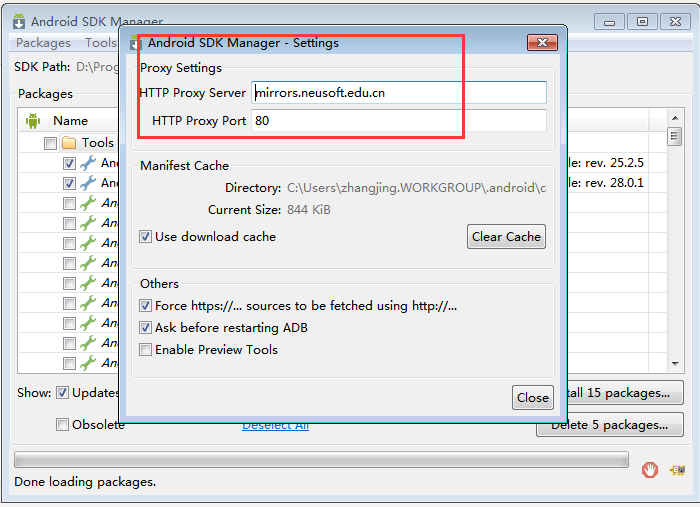The image size is (700, 507).
Task: Click the Manifest Cache directory path text
Action: (417, 188)
